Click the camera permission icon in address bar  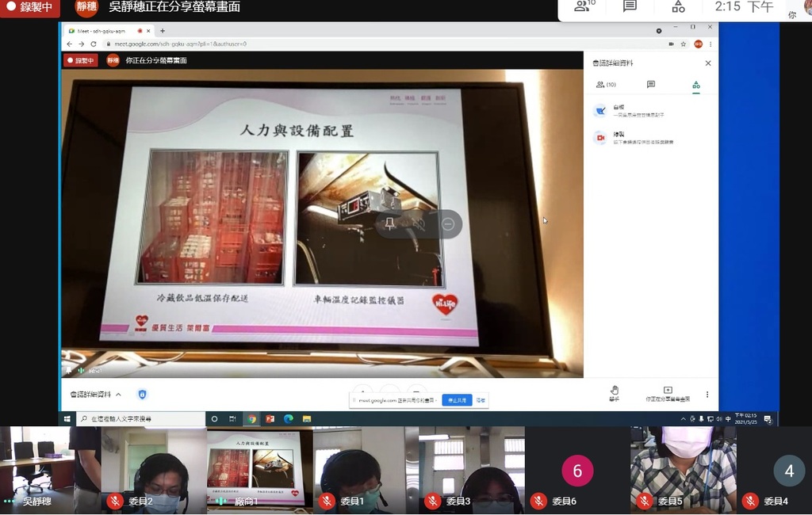tap(671, 44)
